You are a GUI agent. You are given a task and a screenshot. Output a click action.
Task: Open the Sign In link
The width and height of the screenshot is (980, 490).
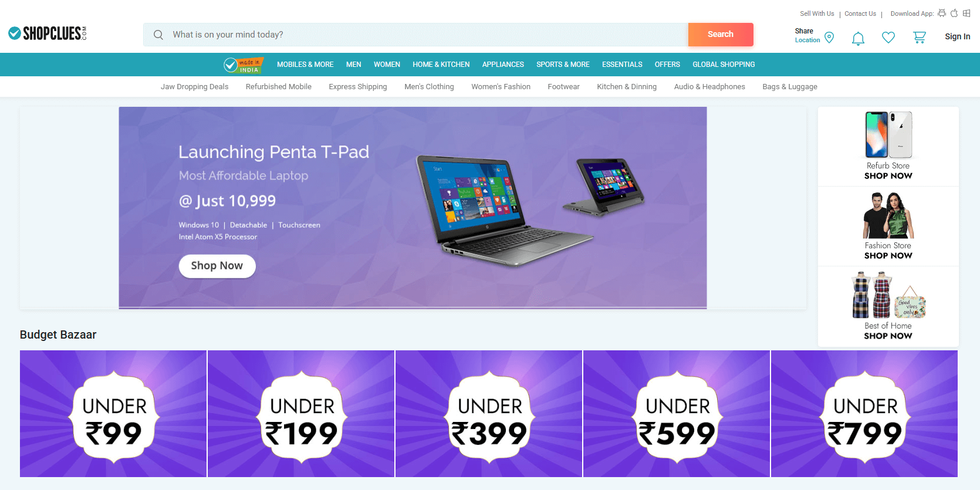(957, 36)
